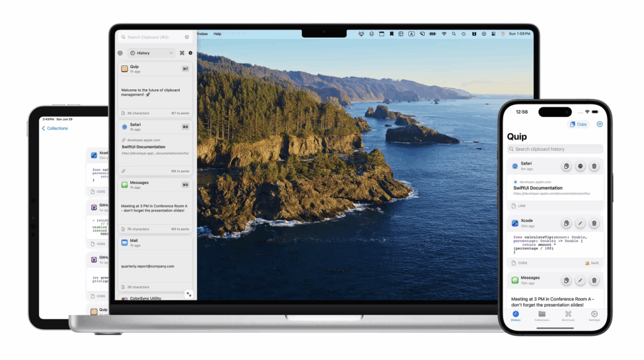This screenshot has width=644, height=360.
Task: Click the settings gear in Mac search bar
Action: [x=187, y=37]
